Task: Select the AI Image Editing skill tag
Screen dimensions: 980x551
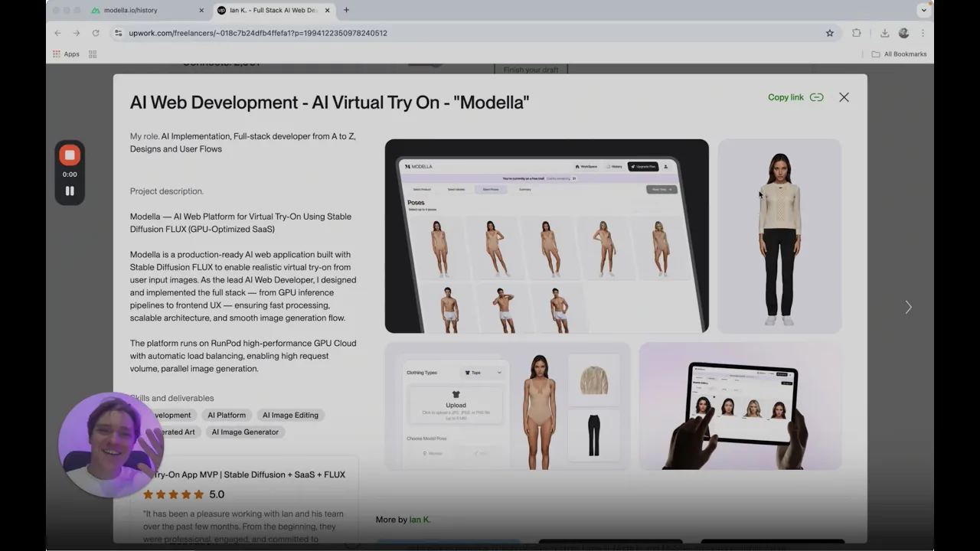Action: [x=290, y=415]
